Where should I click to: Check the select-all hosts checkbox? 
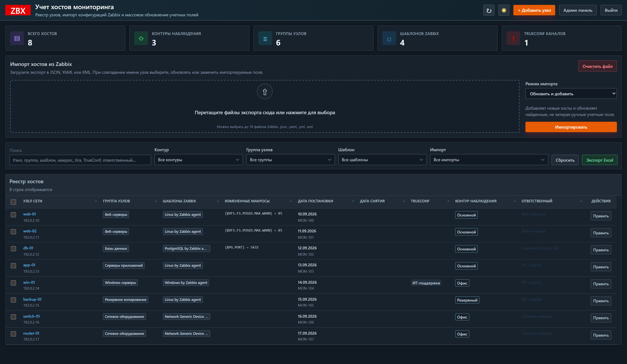pyautogui.click(x=13, y=202)
